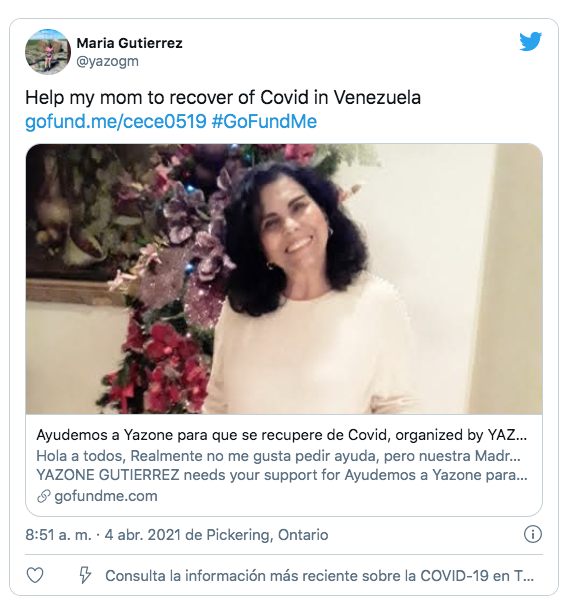Viewport: 578px width, 609px height.
Task: Click the 'Ayudemos a Yazone' card title
Action: coord(282,435)
